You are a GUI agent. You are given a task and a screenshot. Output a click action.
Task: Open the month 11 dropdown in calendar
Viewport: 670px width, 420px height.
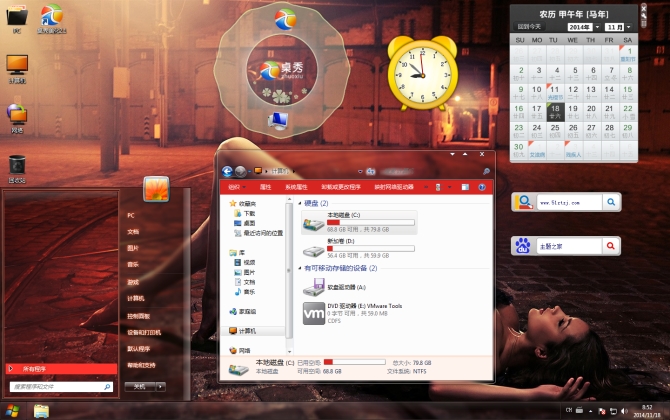(x=629, y=27)
